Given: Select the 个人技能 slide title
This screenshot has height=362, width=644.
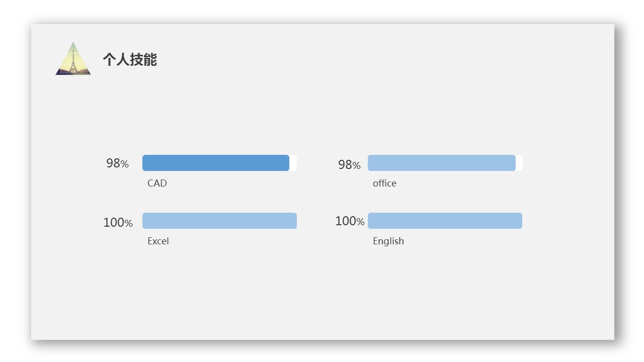Looking at the screenshot, I should 130,60.
